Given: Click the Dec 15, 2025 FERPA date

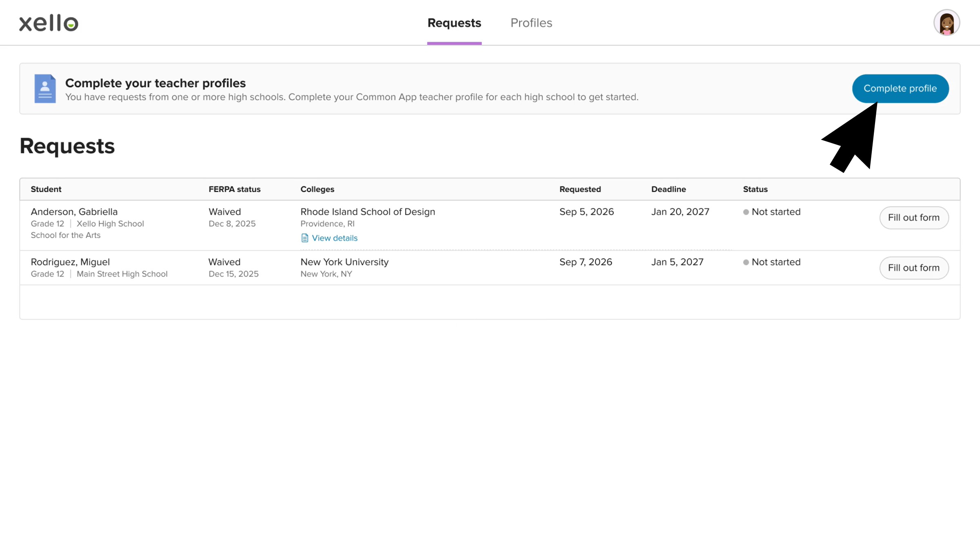Looking at the screenshot, I should pyautogui.click(x=234, y=274).
